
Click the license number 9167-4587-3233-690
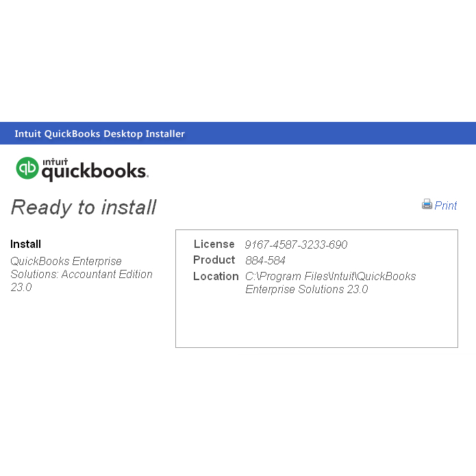(296, 245)
